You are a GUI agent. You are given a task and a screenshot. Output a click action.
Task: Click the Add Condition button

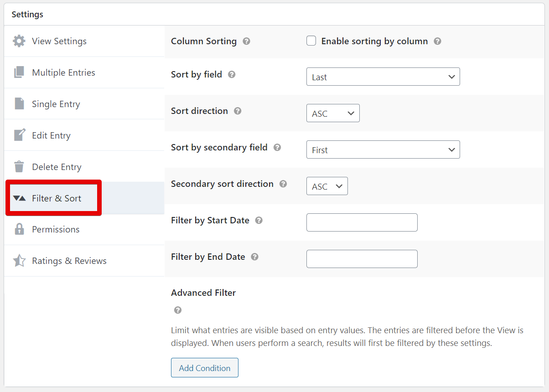pos(205,368)
